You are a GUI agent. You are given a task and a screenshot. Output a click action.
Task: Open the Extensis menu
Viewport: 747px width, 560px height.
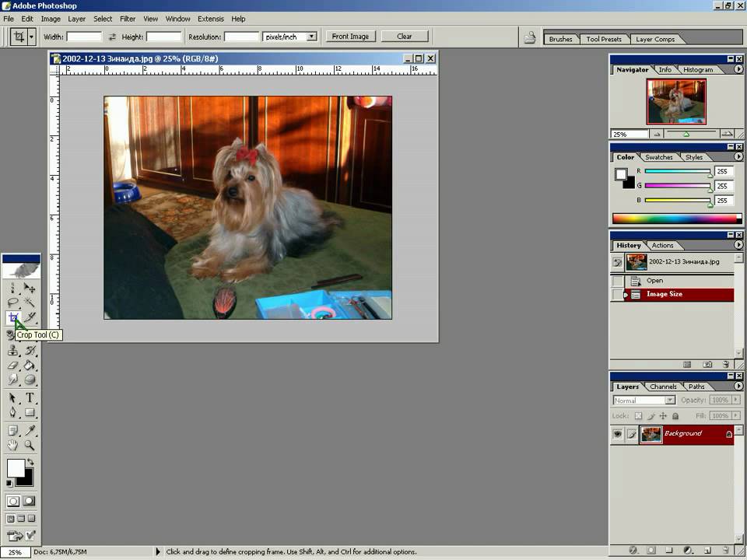click(x=211, y=19)
